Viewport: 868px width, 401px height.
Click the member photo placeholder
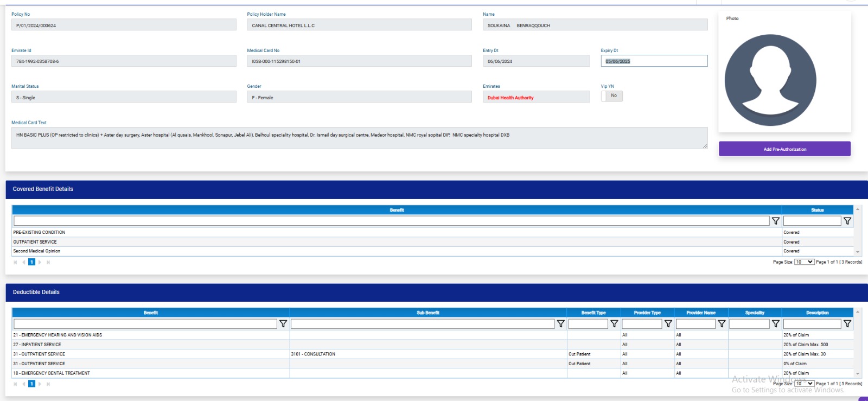coord(770,80)
